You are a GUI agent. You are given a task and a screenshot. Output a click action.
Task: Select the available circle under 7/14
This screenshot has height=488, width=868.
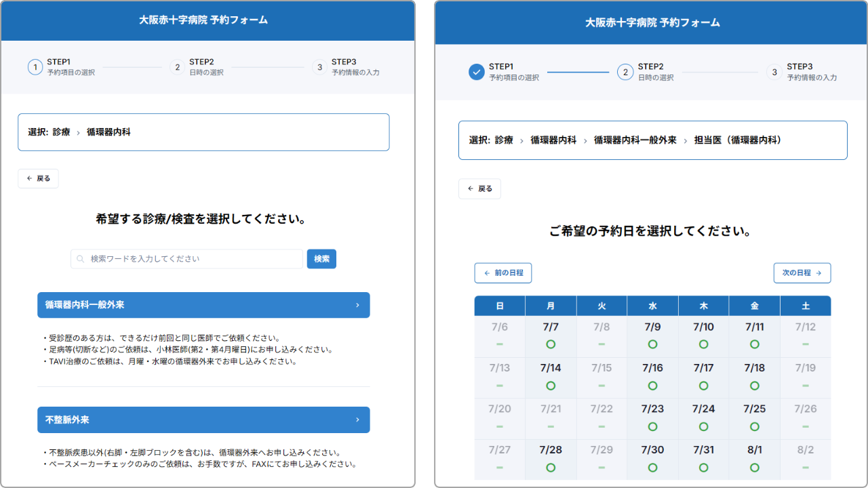(551, 386)
